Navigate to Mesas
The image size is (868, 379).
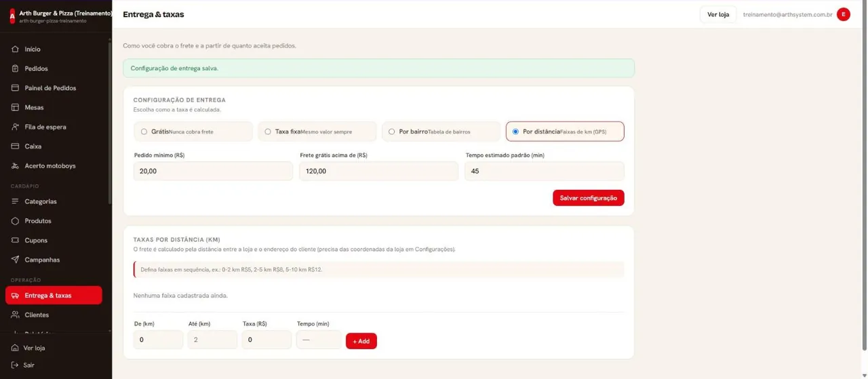(x=54, y=107)
